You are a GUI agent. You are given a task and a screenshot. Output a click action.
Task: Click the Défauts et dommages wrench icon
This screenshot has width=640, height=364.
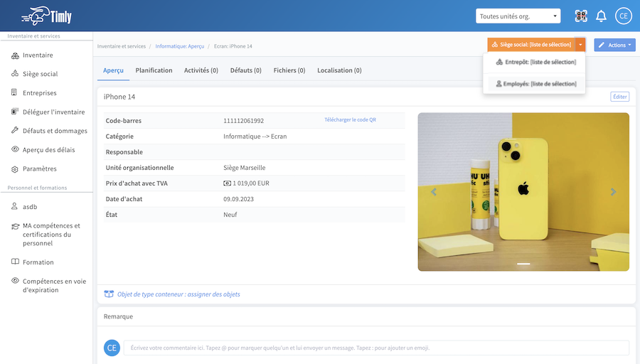[15, 130]
